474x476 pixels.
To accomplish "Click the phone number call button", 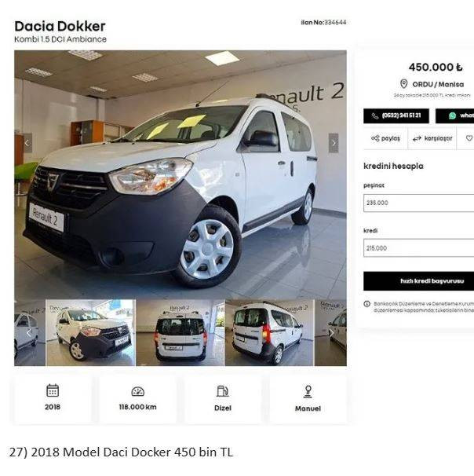I will pyautogui.click(x=396, y=115).
